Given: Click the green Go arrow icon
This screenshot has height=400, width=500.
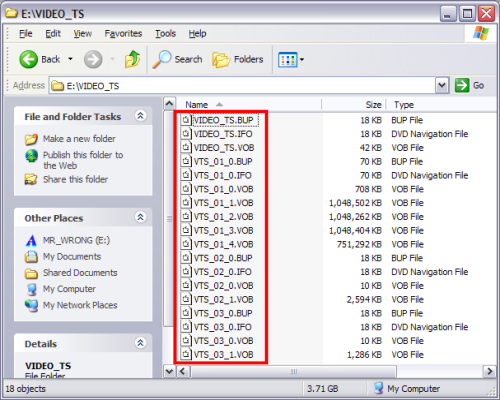Looking at the screenshot, I should tap(462, 85).
